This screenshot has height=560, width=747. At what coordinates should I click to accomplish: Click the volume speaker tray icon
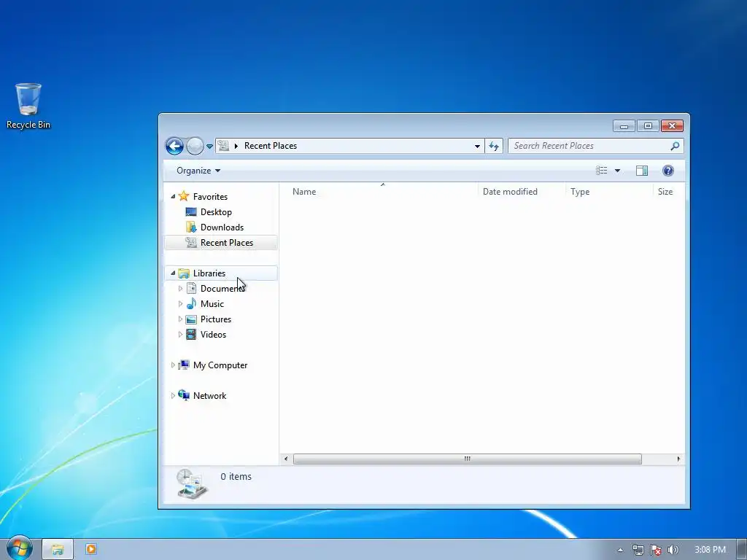point(673,550)
